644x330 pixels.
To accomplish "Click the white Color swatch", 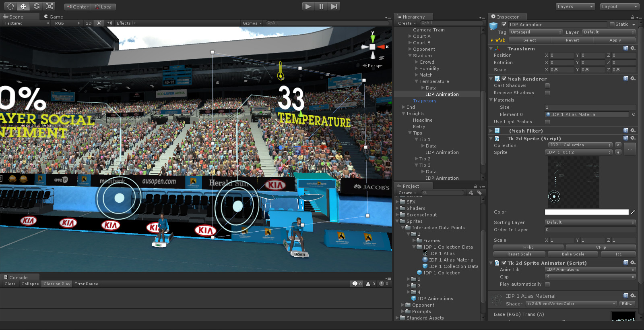I will click(x=586, y=212).
